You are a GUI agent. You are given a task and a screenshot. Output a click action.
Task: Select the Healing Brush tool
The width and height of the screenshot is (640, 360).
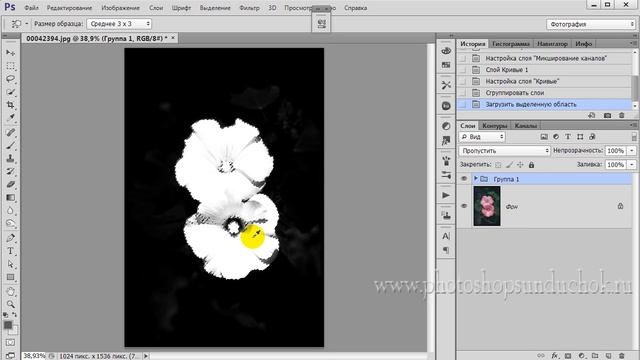(x=11, y=132)
